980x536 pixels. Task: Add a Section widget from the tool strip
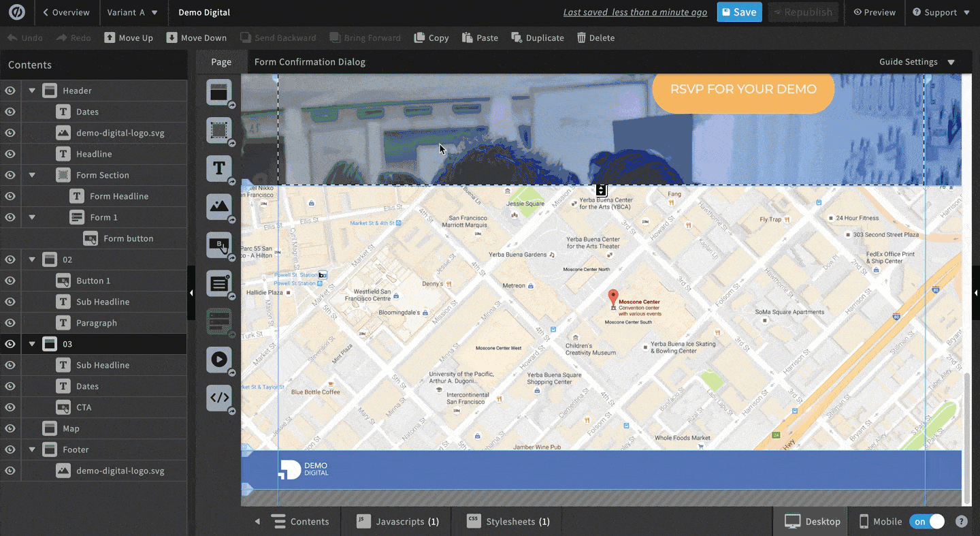(x=219, y=92)
